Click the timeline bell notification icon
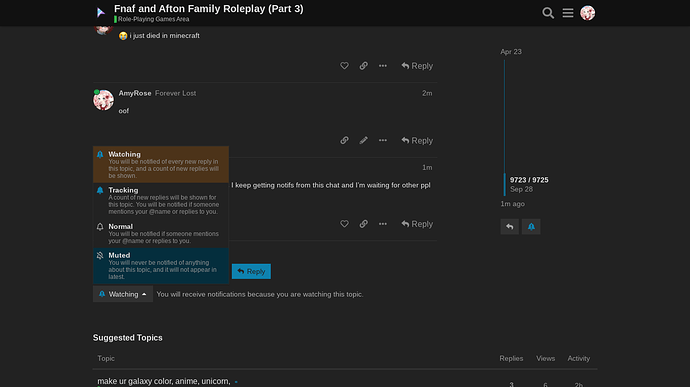The image size is (690, 387). (x=531, y=227)
